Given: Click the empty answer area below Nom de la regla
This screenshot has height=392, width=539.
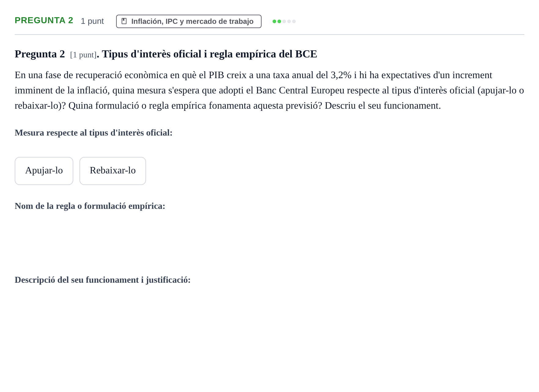Looking at the screenshot, I should pyautogui.click(x=269, y=241).
